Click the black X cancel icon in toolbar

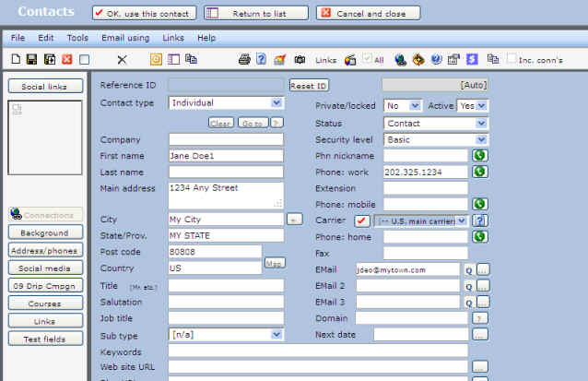pyautogui.click(x=122, y=60)
